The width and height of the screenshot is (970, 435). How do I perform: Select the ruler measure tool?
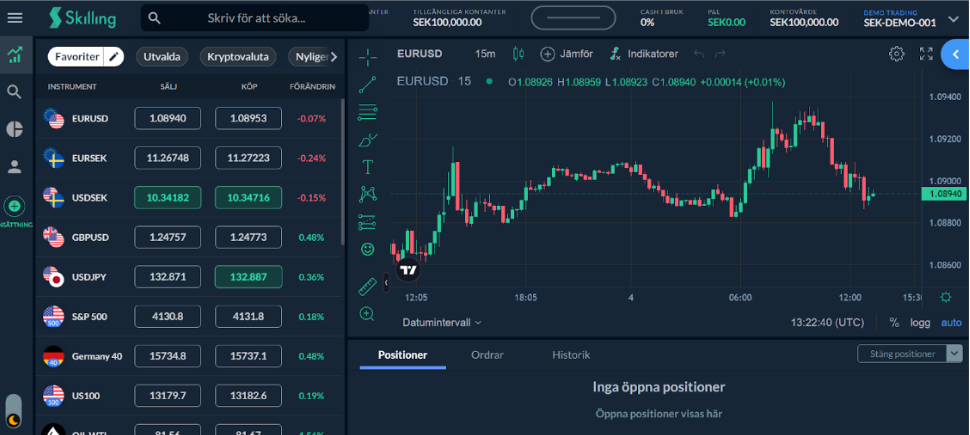(x=367, y=287)
